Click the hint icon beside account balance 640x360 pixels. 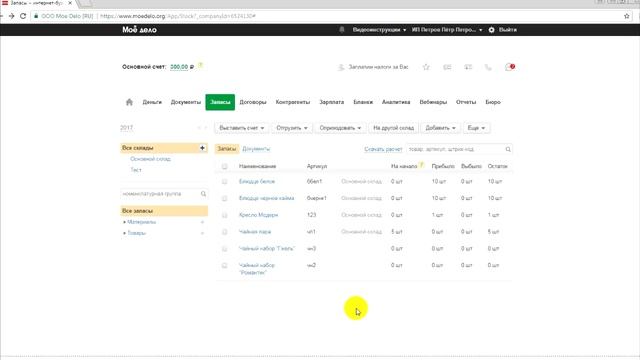point(200,65)
